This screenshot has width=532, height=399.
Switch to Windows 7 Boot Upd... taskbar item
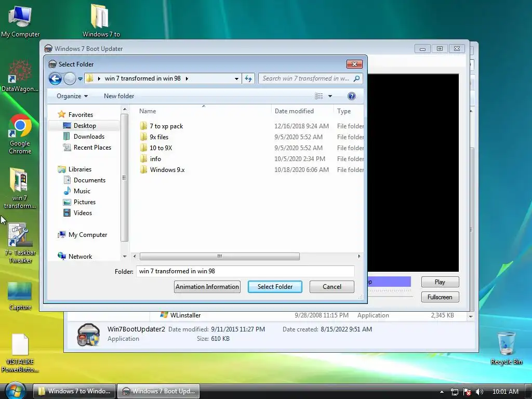[x=158, y=391]
